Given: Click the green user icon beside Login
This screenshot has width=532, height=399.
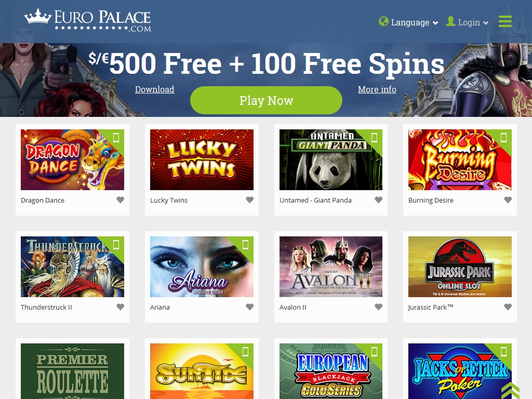Looking at the screenshot, I should point(450,21).
